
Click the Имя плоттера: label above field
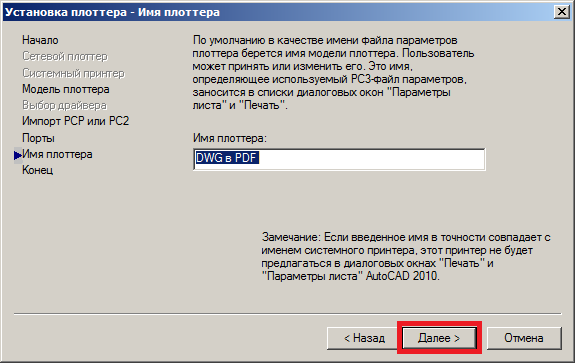230,138
